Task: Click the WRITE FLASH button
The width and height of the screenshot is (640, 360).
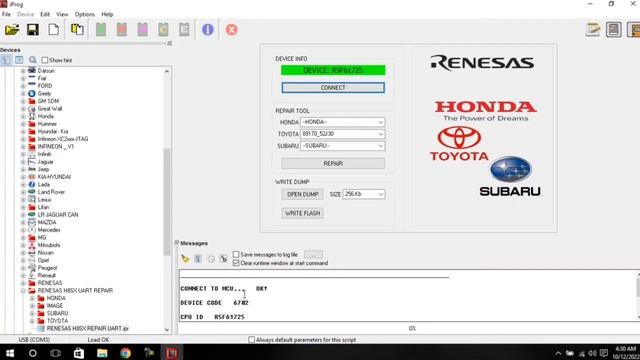Action: (x=302, y=213)
